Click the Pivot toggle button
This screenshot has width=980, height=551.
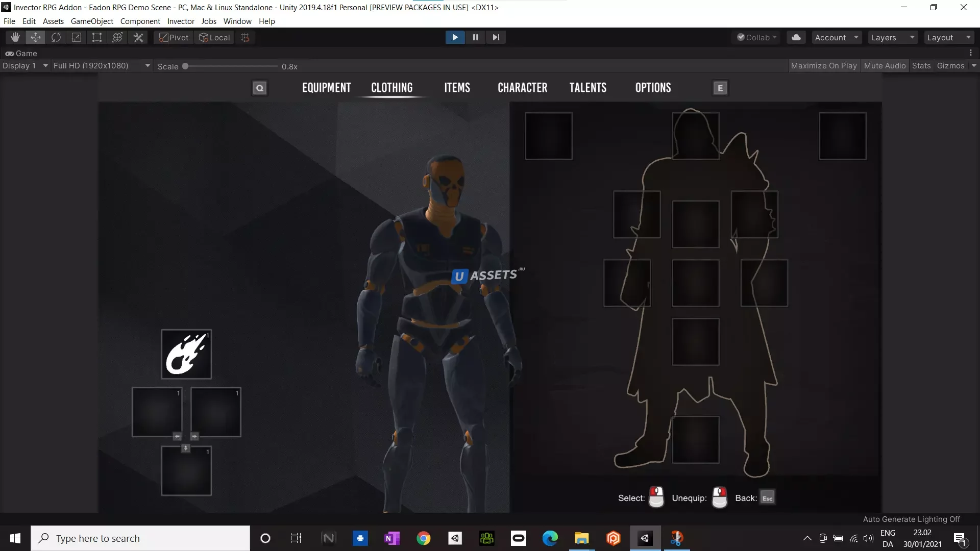(x=174, y=37)
